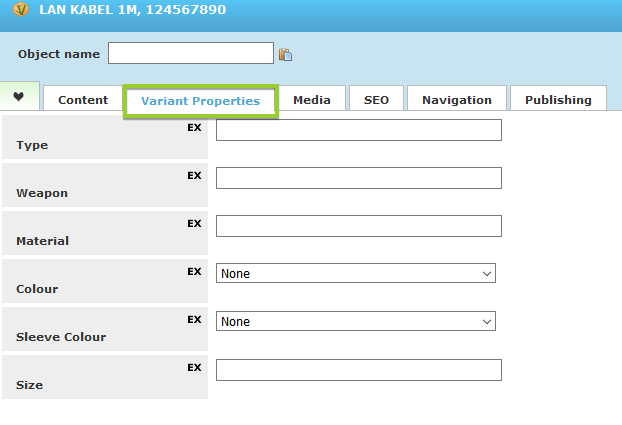Screen dimensions: 622x425
Task: Click the EX marker on Weapon row
Action: (194, 175)
